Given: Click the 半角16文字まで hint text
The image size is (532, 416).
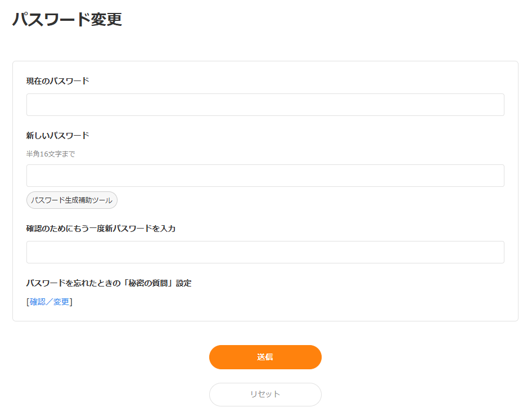Looking at the screenshot, I should coord(51,154).
